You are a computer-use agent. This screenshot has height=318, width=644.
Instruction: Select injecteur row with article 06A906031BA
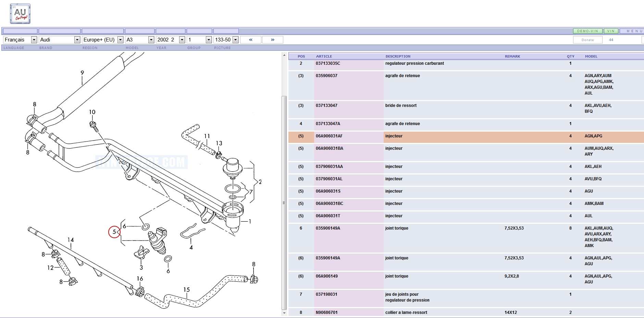[x=394, y=148]
